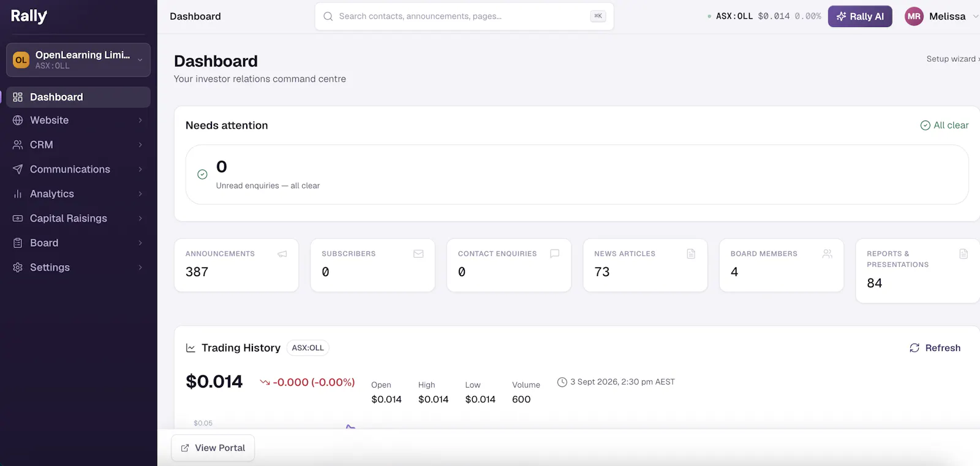Click the announcements megaphone icon
This screenshot has width=980, height=466.
pos(282,254)
